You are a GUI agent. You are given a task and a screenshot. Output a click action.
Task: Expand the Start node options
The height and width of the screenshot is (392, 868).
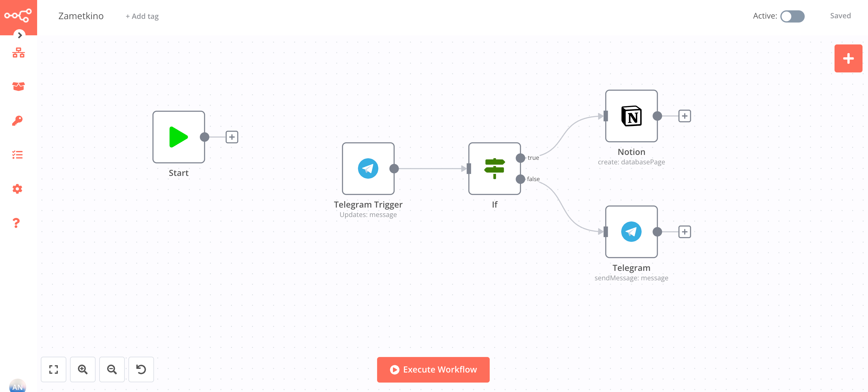click(231, 137)
